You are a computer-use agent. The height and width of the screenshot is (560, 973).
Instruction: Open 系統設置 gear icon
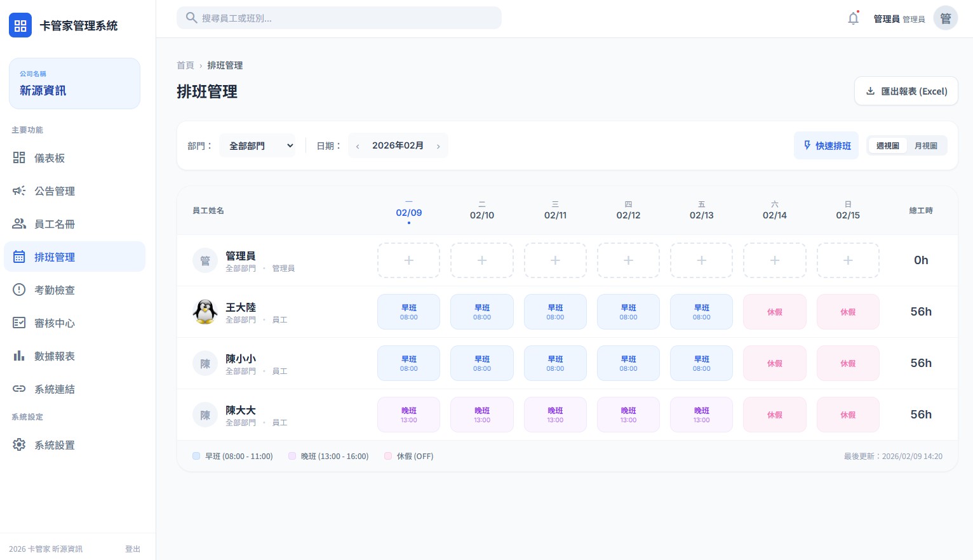click(19, 445)
